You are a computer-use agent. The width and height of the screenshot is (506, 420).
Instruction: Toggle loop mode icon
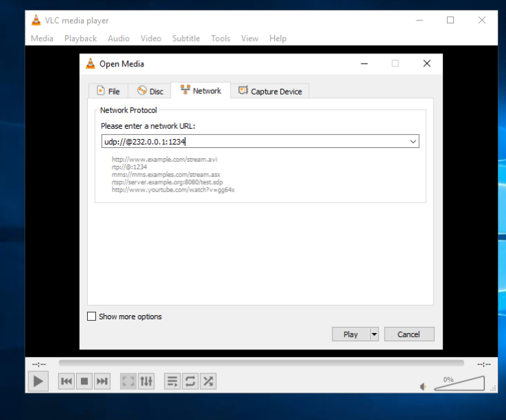pyautogui.click(x=190, y=382)
